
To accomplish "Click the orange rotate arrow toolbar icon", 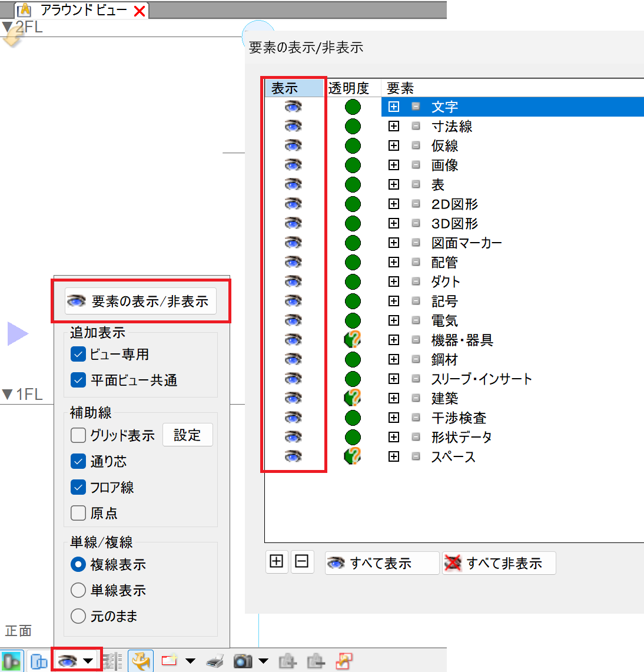I will point(141,661).
